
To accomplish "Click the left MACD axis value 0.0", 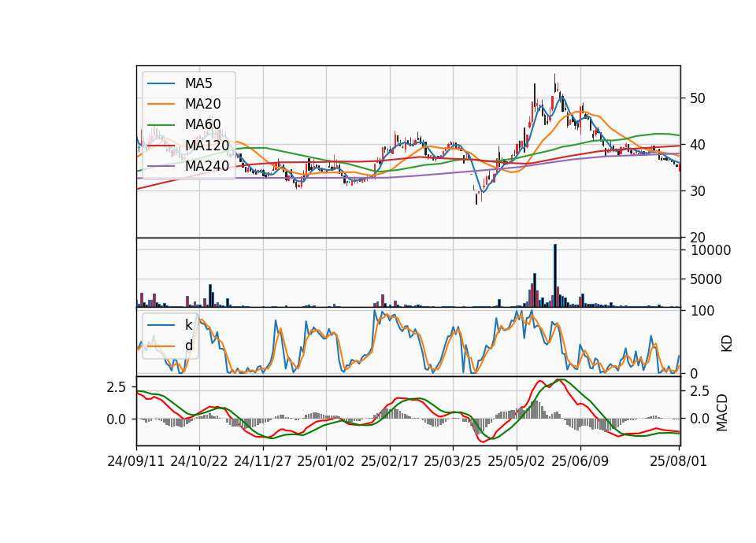I will [x=117, y=419].
